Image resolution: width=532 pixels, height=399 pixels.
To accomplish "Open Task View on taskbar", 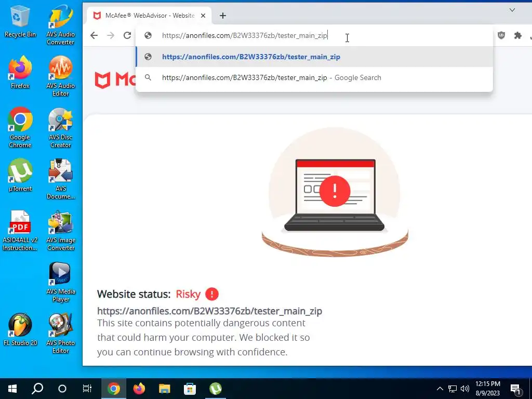I will [x=87, y=389].
